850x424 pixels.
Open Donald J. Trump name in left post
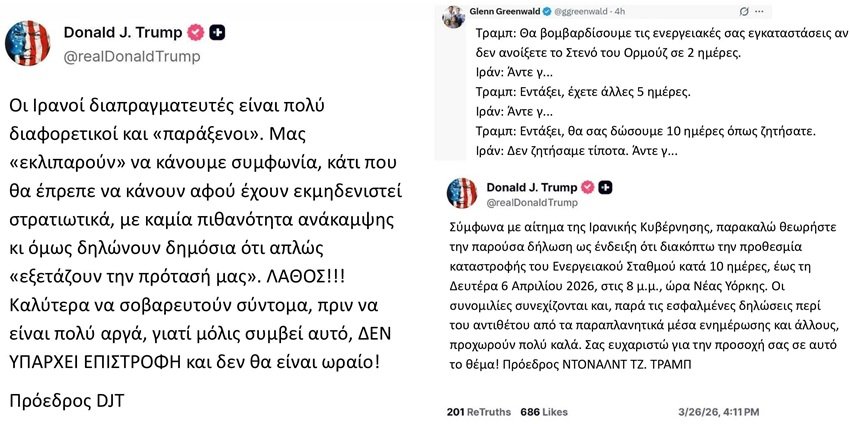[123, 32]
